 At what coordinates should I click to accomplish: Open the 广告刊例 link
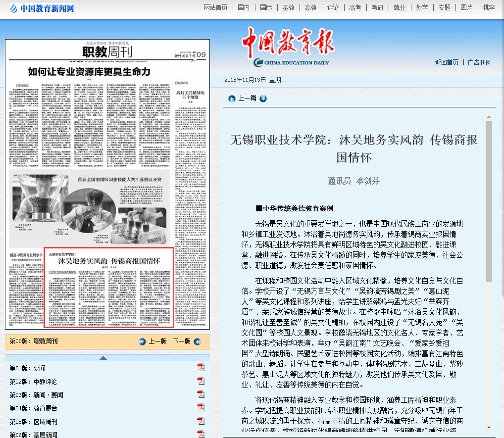click(479, 62)
